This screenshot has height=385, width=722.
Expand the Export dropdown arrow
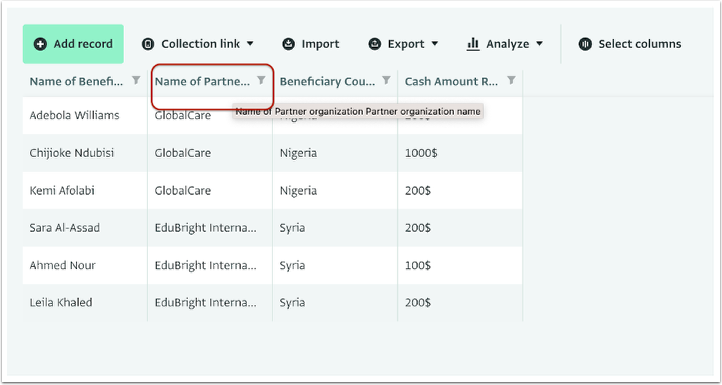click(435, 44)
